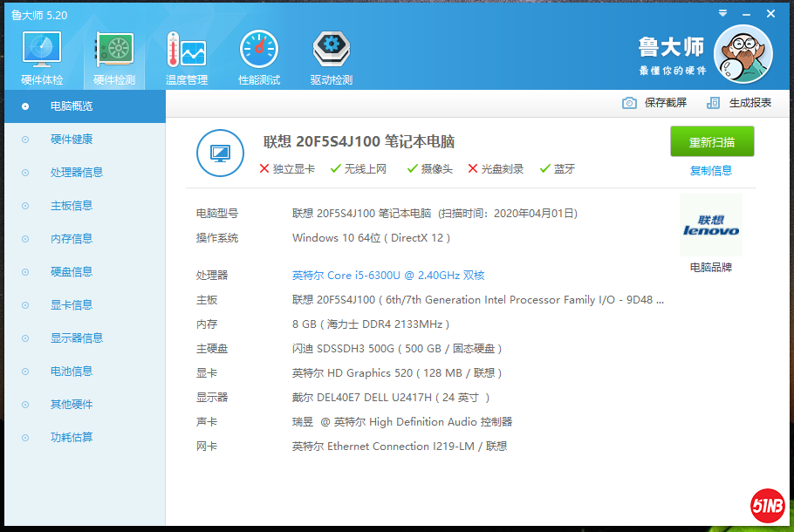Show 显卡信息 graphics card section
The width and height of the screenshot is (794, 532).
pyautogui.click(x=72, y=305)
